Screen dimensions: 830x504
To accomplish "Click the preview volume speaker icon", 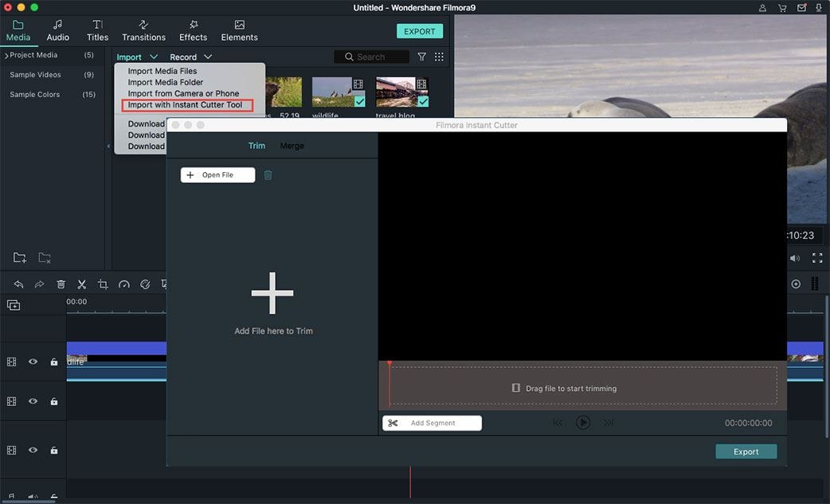I will point(795,258).
